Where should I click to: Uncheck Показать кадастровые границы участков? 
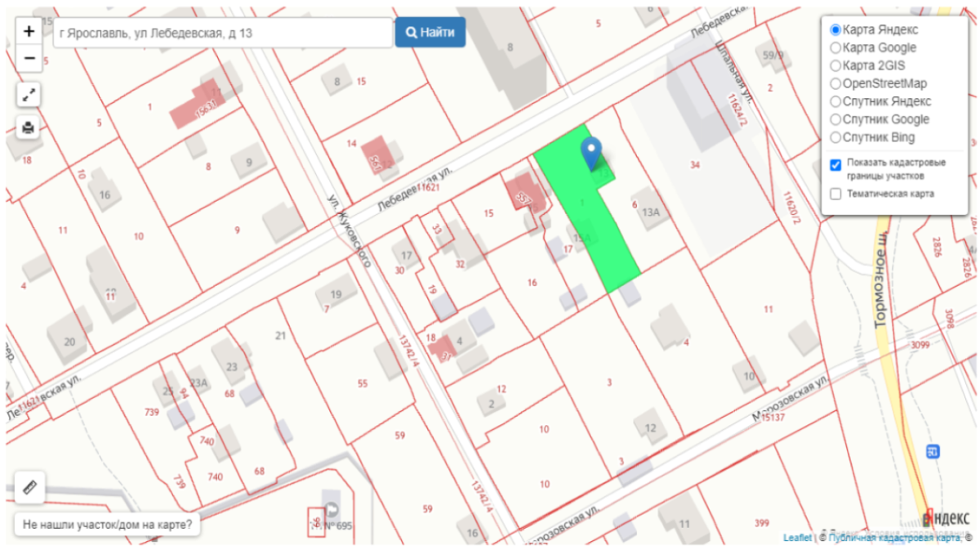[835, 164]
